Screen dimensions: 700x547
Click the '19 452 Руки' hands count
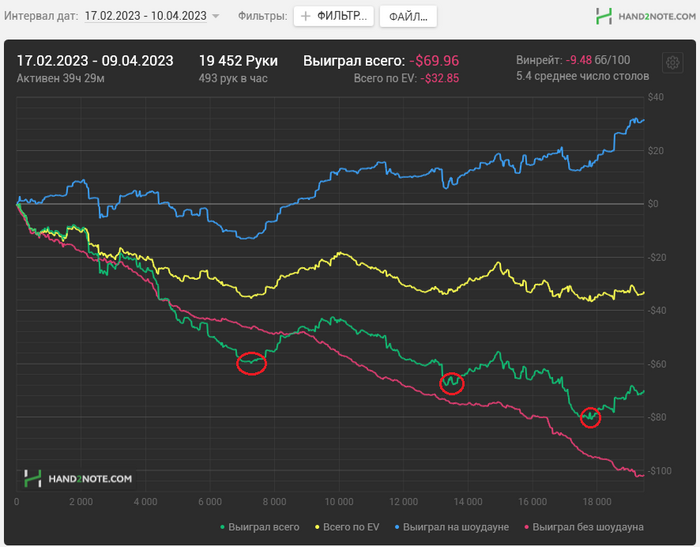(238, 61)
